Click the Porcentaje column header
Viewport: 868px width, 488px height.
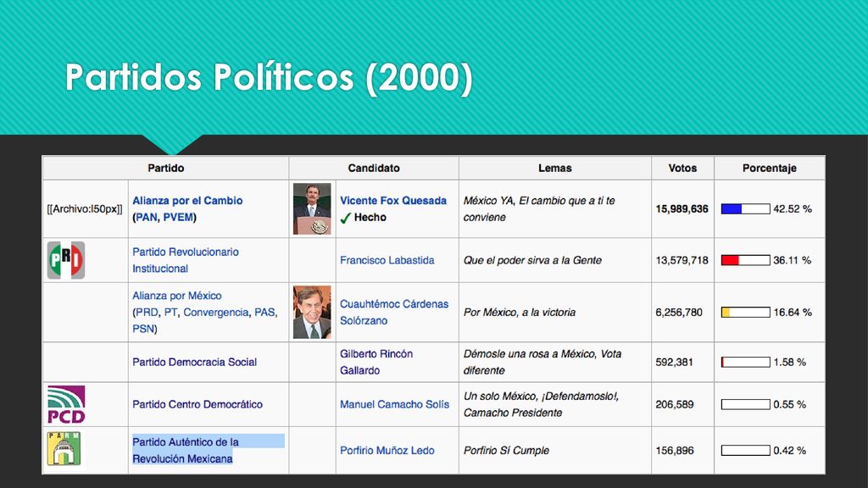pyautogui.click(x=770, y=169)
